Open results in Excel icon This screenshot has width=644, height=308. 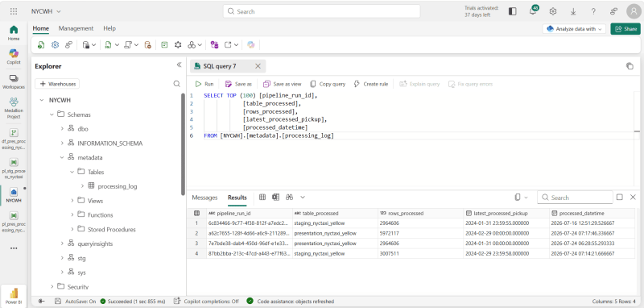(x=275, y=198)
